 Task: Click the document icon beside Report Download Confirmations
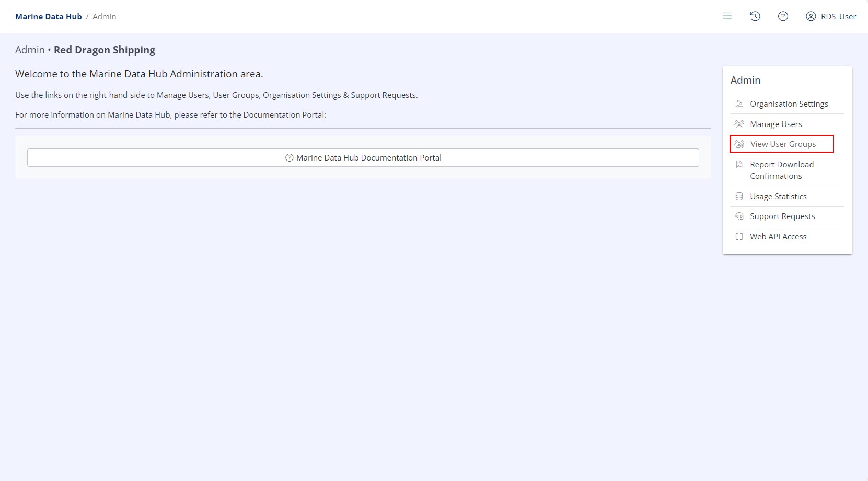click(739, 165)
